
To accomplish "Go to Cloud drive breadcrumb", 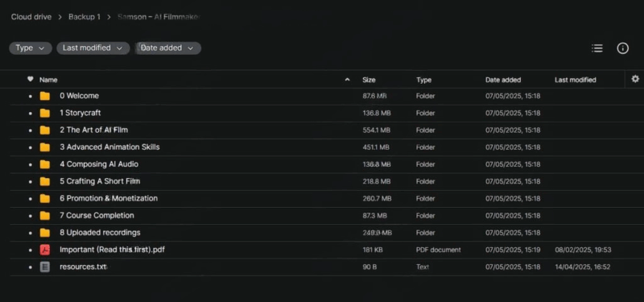I will [x=31, y=17].
